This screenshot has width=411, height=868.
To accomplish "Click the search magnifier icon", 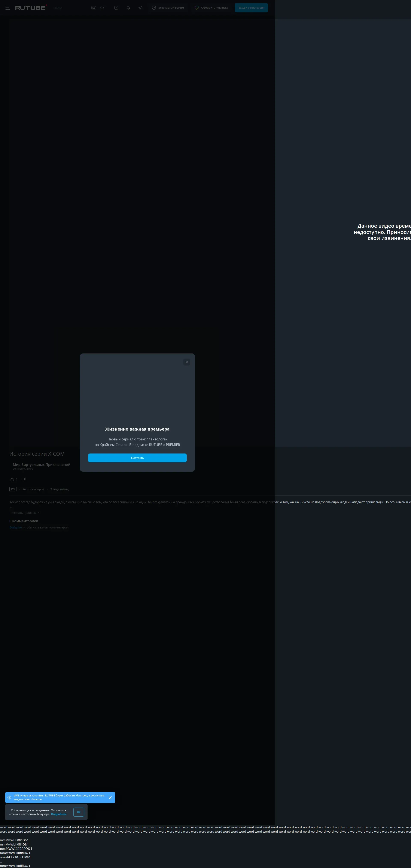I will point(102,8).
